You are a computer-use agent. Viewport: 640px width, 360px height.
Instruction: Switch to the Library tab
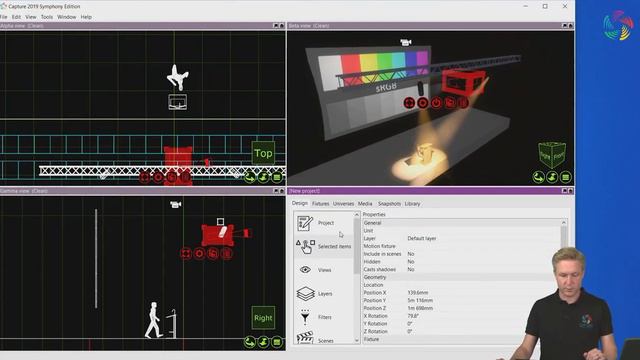[412, 204]
